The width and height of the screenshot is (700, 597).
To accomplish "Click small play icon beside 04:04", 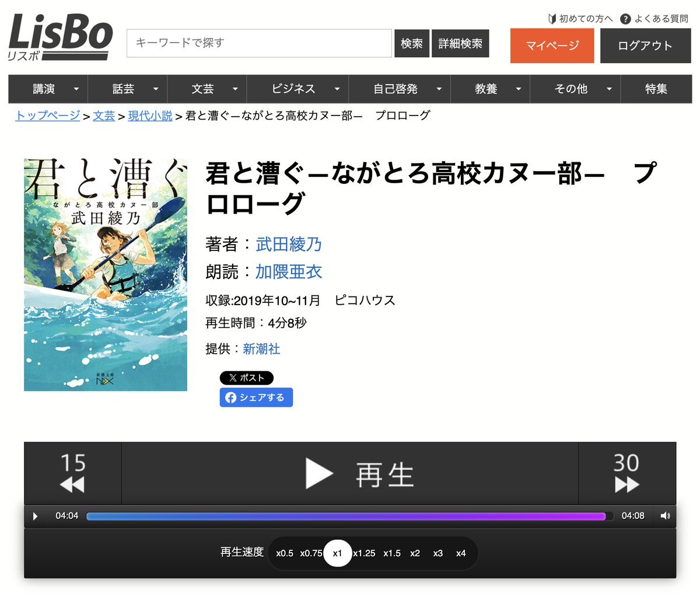I will [35, 516].
